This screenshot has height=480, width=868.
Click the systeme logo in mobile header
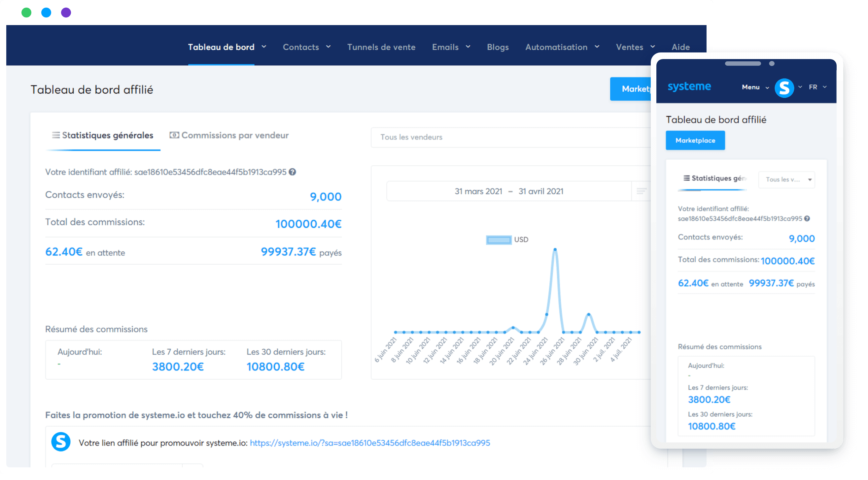pos(689,87)
